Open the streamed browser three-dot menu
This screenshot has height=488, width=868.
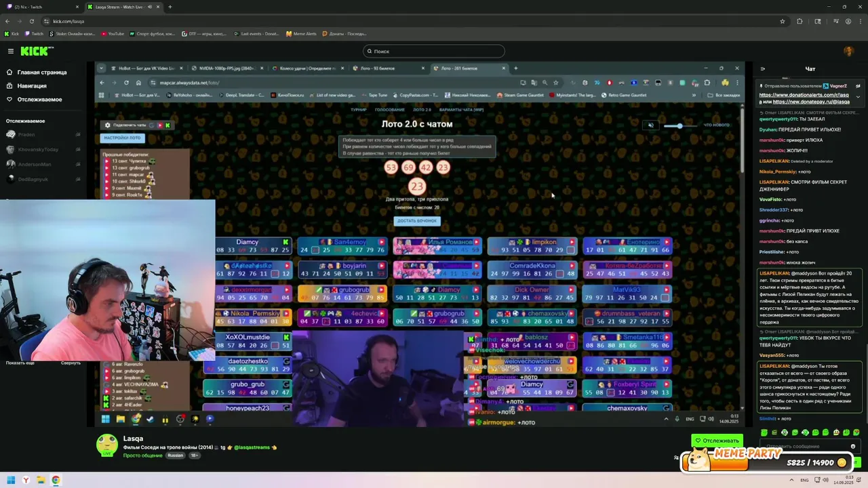coord(738,83)
